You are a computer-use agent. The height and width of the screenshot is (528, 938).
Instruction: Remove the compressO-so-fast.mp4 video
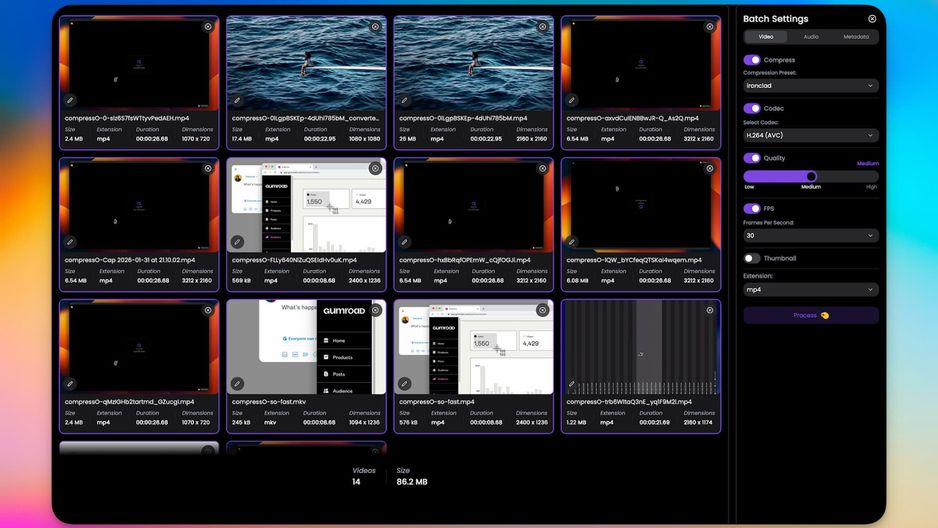point(542,310)
